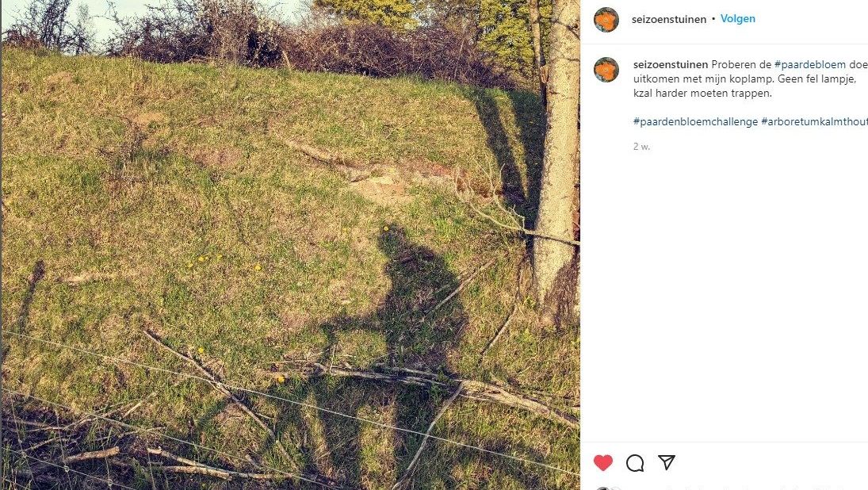Viewport: 868px width, 490px height.
Task: Open seizoenstuinen username in the post header
Action: (x=670, y=19)
